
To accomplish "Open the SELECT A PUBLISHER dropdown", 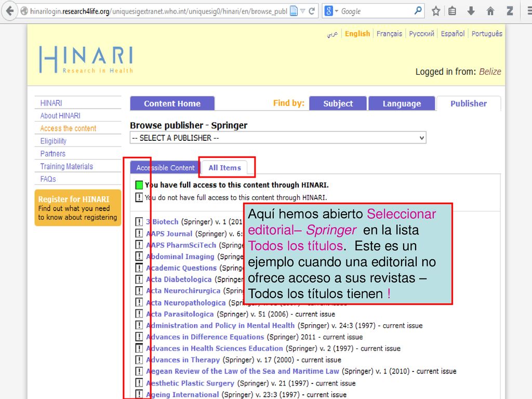I will pyautogui.click(x=278, y=138).
